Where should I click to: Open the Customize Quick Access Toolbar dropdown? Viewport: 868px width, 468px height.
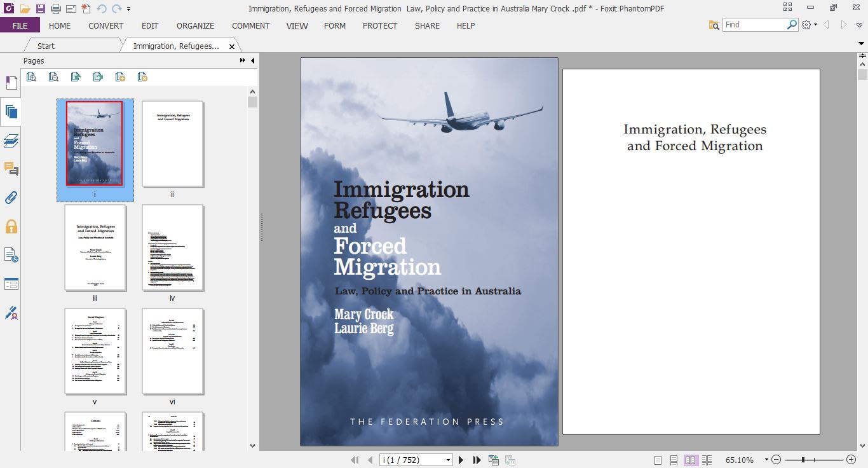pyautogui.click(x=129, y=9)
